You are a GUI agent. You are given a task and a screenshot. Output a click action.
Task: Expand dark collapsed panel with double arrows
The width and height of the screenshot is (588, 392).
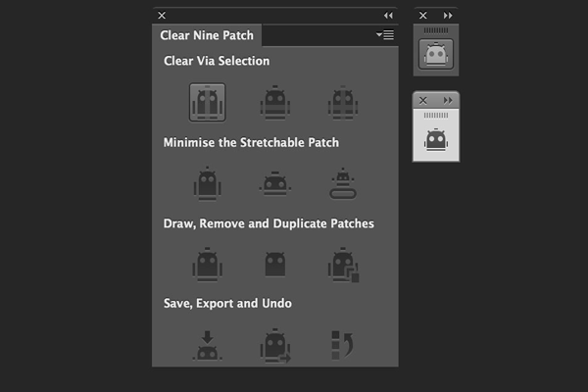click(448, 16)
